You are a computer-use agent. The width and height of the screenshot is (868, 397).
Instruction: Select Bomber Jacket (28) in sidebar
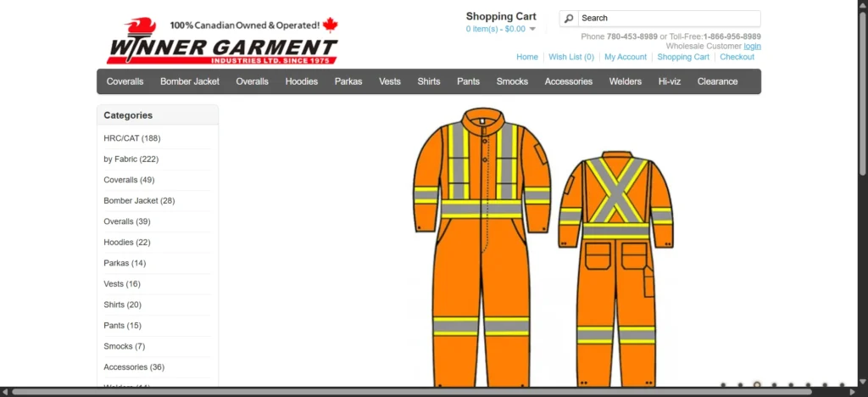pos(140,201)
